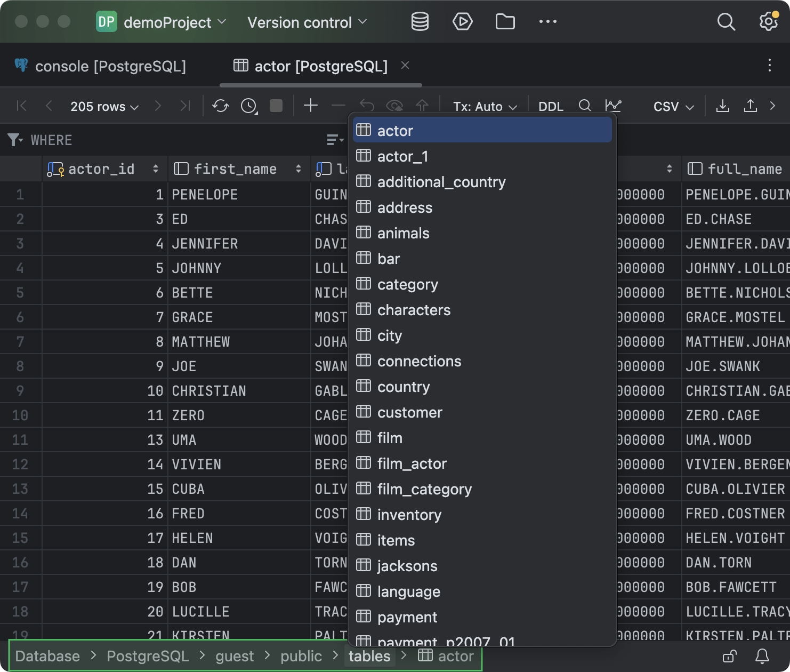The width and height of the screenshot is (790, 672).
Task: Add a new row with the plus icon
Action: click(311, 106)
